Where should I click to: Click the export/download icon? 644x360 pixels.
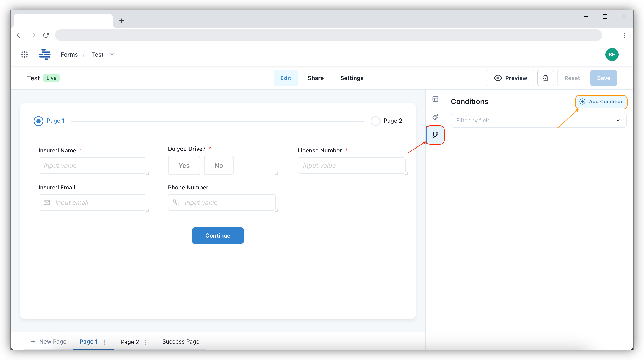(545, 77)
